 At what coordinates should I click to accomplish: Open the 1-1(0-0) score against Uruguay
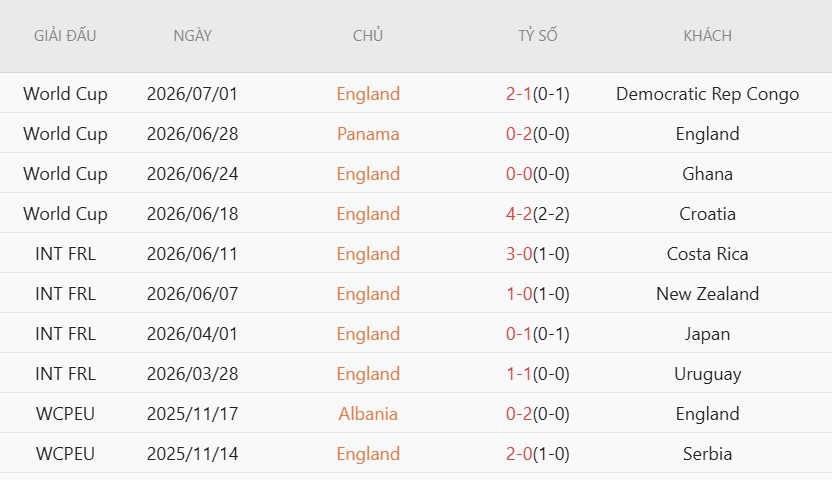tap(538, 374)
